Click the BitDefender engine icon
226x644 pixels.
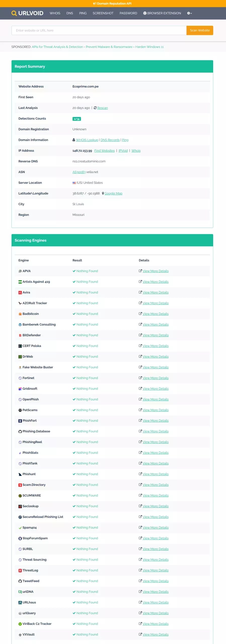[20, 335]
